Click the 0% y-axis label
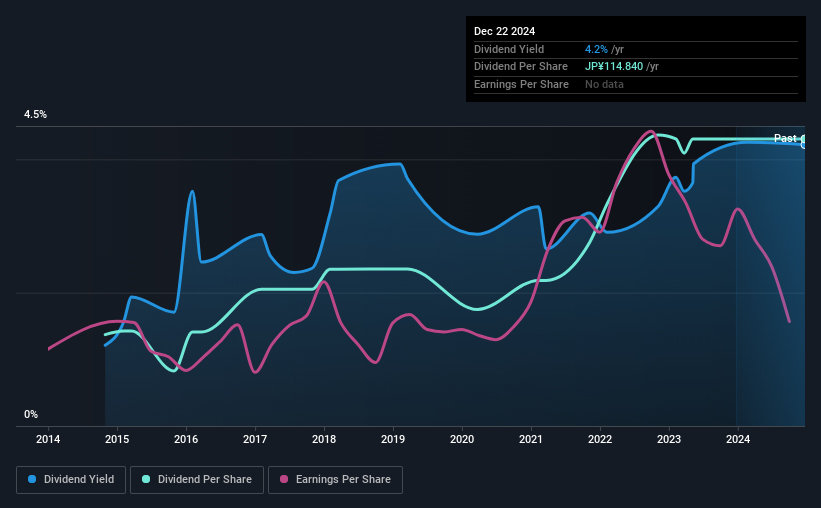 tap(31, 414)
